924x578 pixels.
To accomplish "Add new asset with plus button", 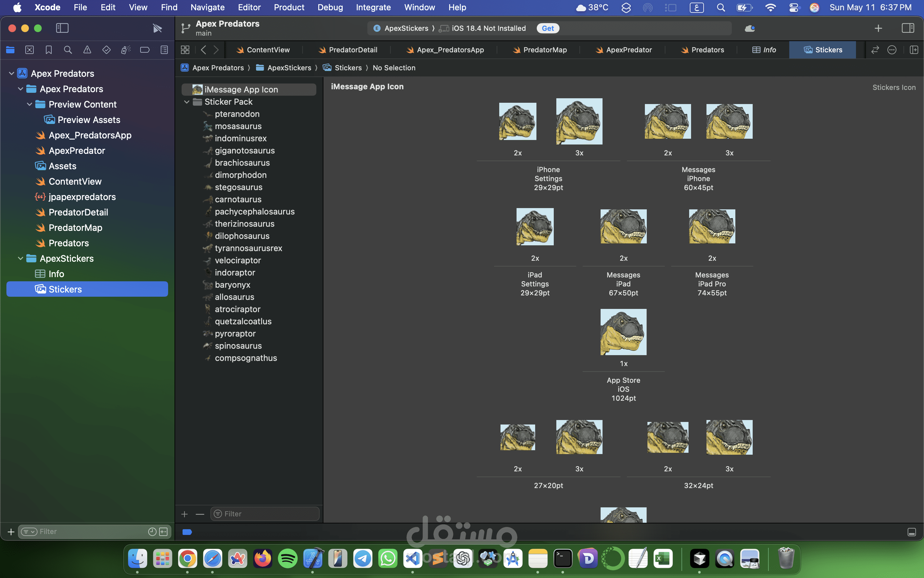I will pos(184,514).
